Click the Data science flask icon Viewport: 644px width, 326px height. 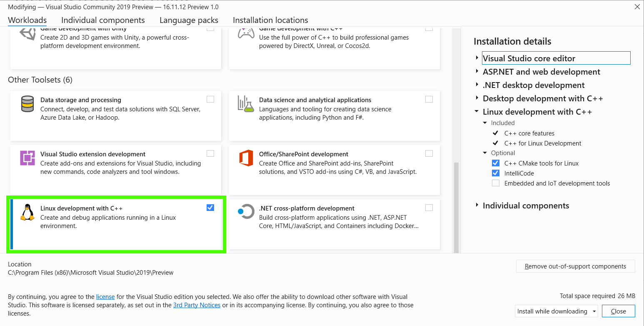tap(246, 104)
